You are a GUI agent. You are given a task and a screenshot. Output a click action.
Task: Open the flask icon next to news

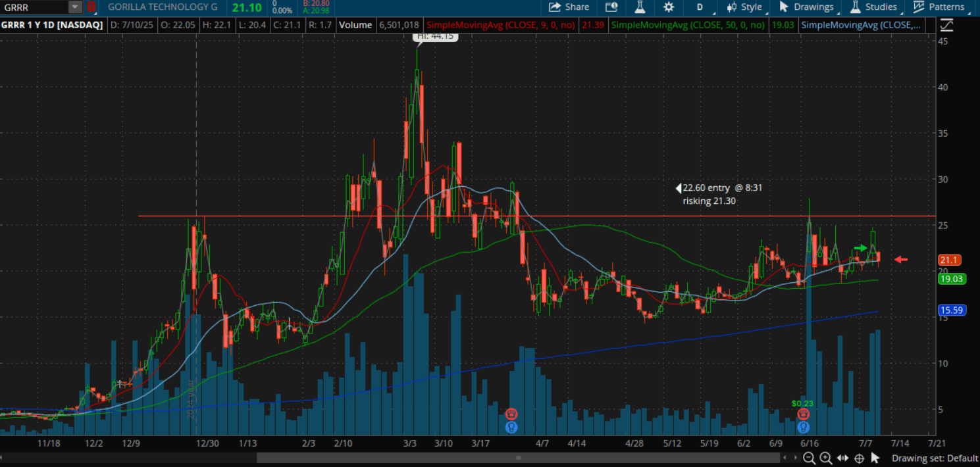pos(640,7)
